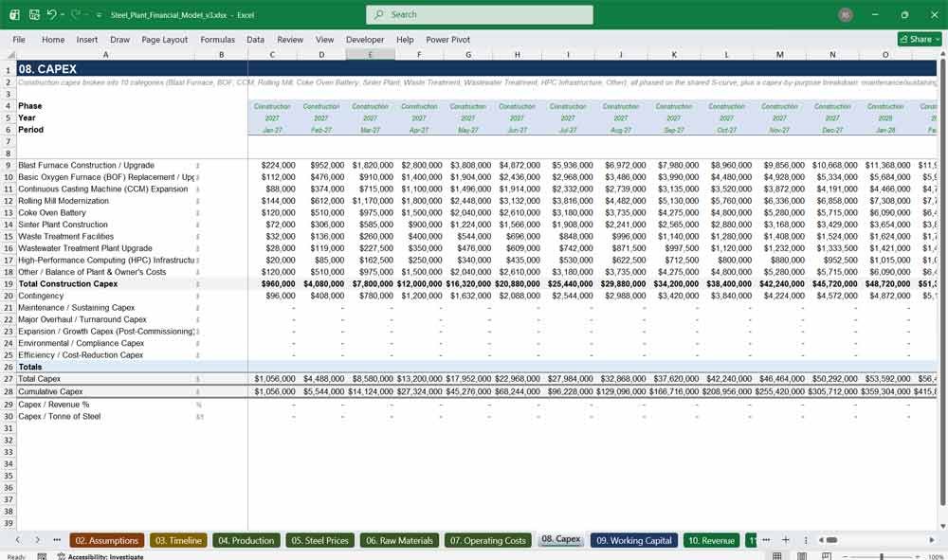Switch to Normal view icon

pyautogui.click(x=777, y=556)
